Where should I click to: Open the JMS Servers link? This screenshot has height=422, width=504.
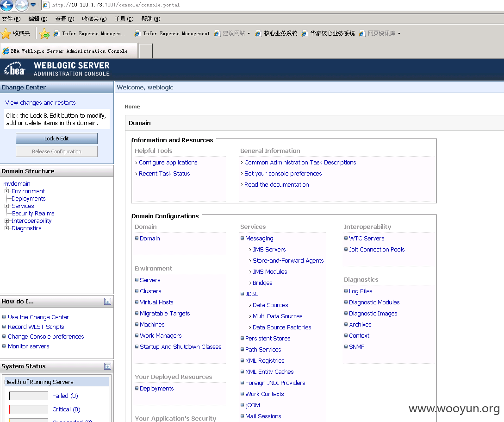coord(269,250)
